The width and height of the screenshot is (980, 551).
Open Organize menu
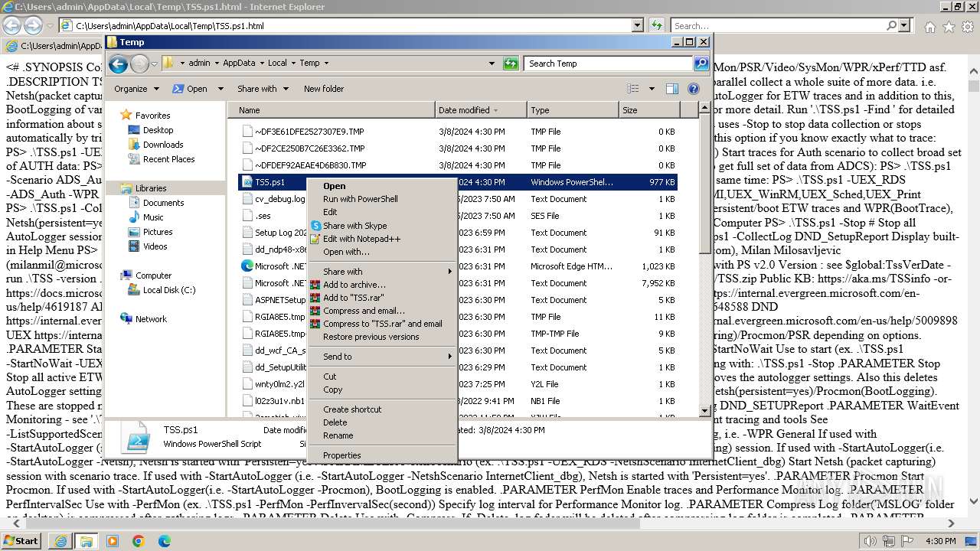tap(136, 89)
